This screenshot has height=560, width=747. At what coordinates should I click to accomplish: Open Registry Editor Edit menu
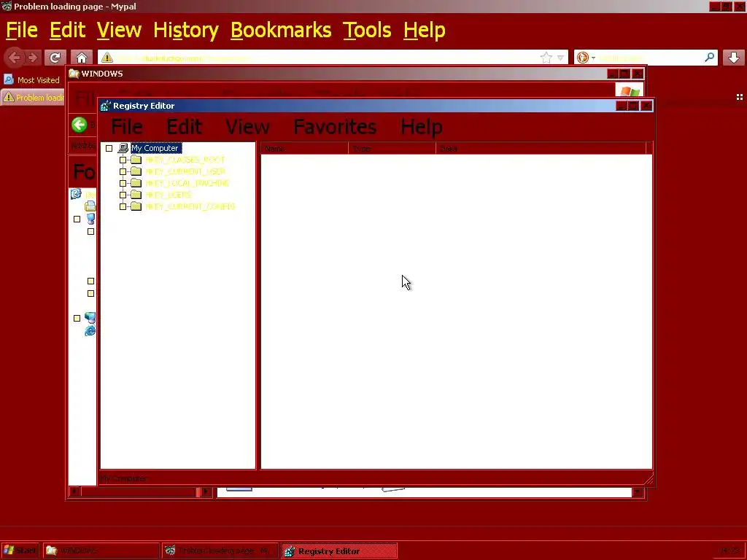coord(184,127)
